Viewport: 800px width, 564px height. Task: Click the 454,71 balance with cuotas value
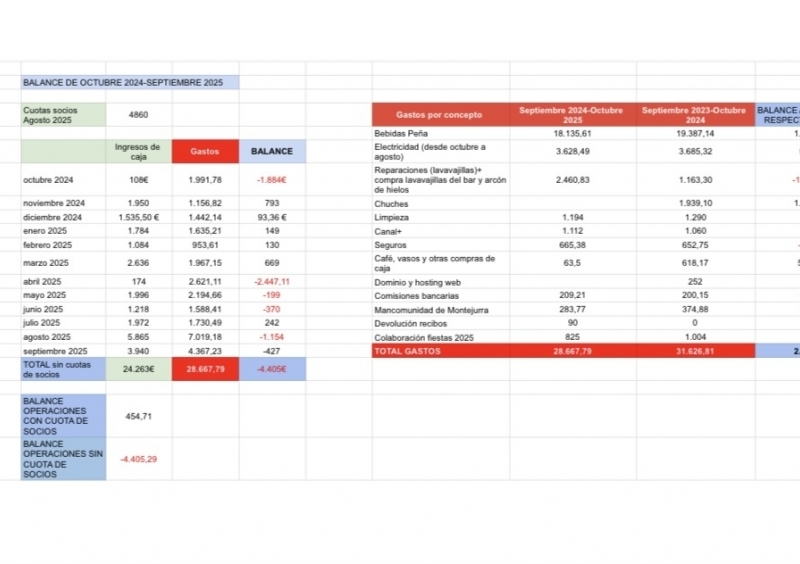pyautogui.click(x=138, y=415)
